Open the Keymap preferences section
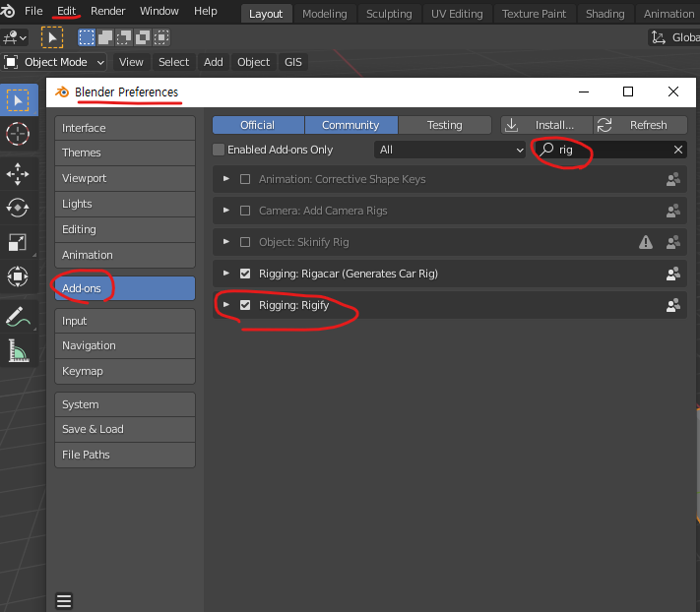700x612 pixels. (x=125, y=371)
